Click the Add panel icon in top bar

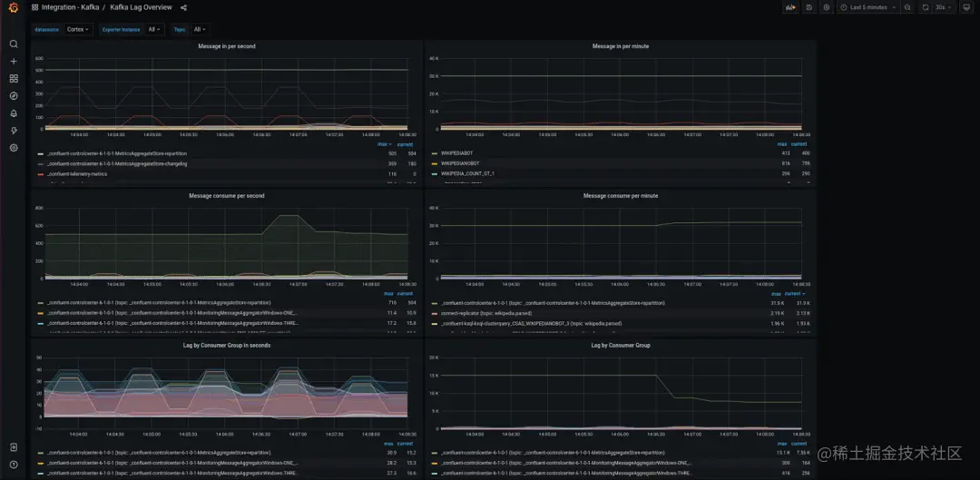coord(790,7)
